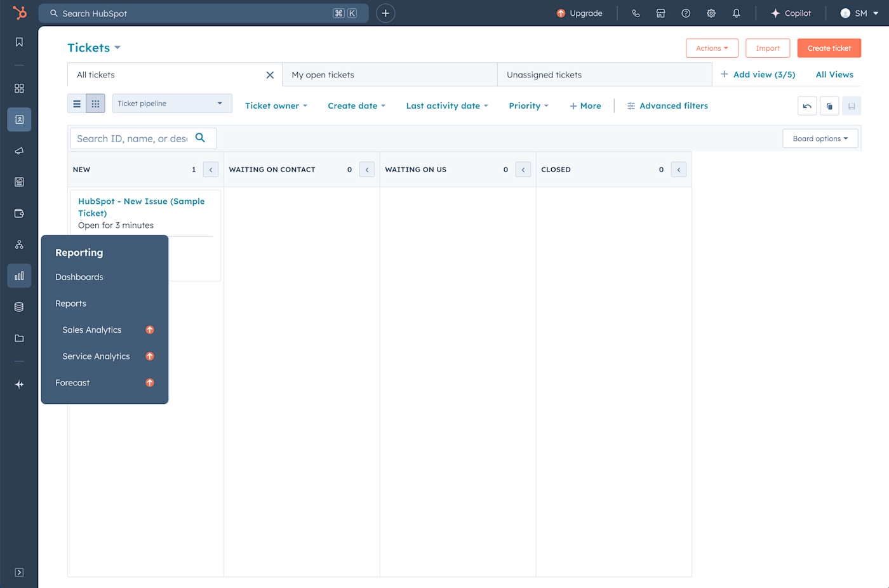Click the search magnifier in ticket search box
The height and width of the screenshot is (588, 889).
[201, 138]
